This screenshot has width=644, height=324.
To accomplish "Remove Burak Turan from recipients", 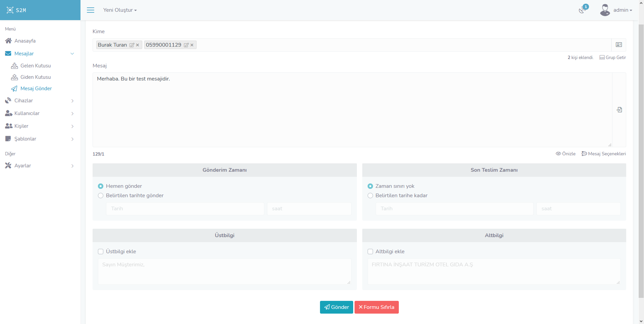I will [138, 45].
